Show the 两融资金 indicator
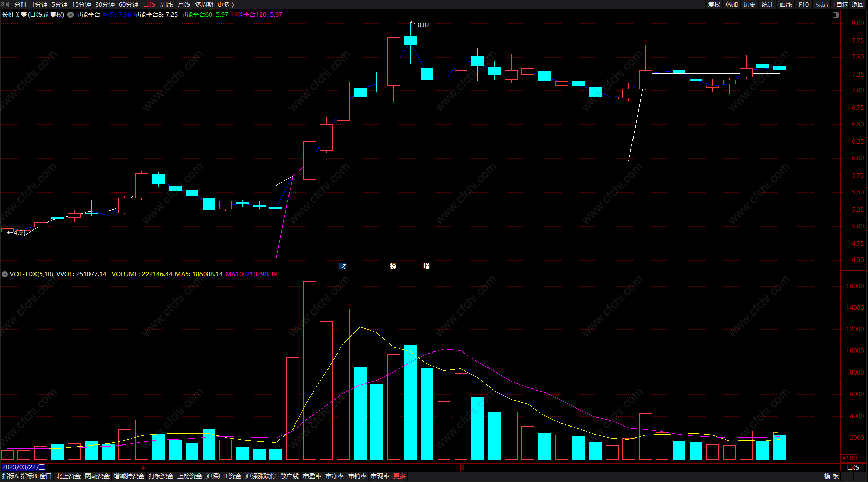 [97, 476]
